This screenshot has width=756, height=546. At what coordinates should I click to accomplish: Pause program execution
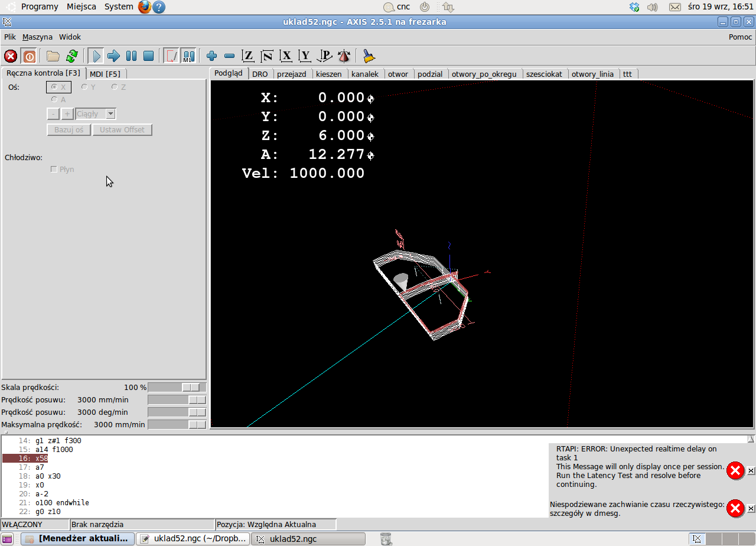click(x=131, y=56)
